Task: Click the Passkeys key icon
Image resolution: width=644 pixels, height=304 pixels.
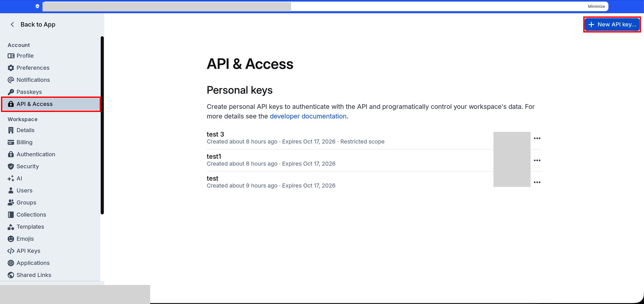Action: [x=11, y=92]
